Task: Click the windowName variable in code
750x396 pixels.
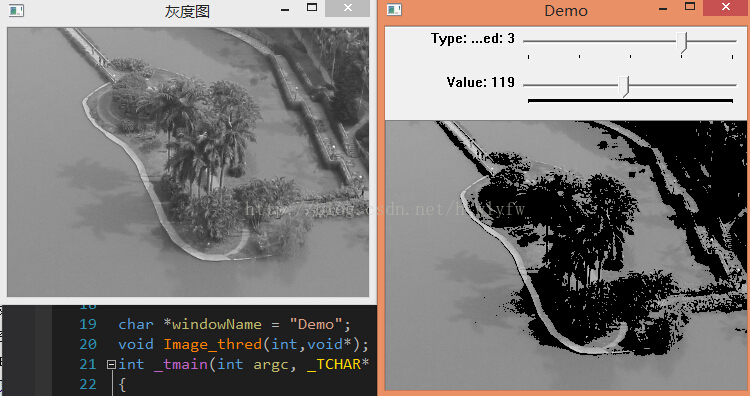Action: [217, 324]
